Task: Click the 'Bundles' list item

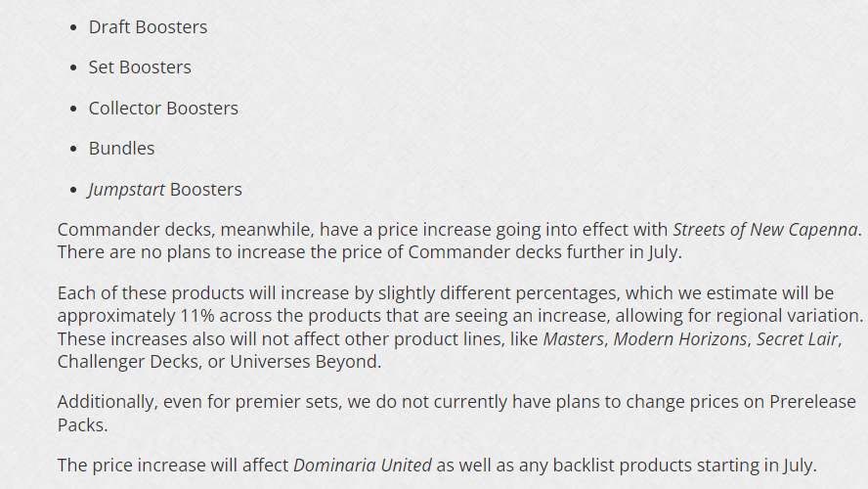Action: coord(121,149)
